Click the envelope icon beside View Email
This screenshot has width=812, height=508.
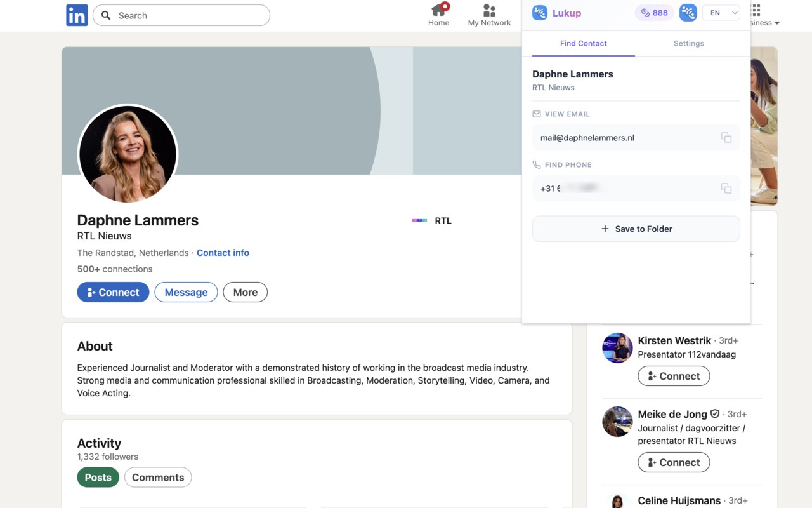(537, 114)
